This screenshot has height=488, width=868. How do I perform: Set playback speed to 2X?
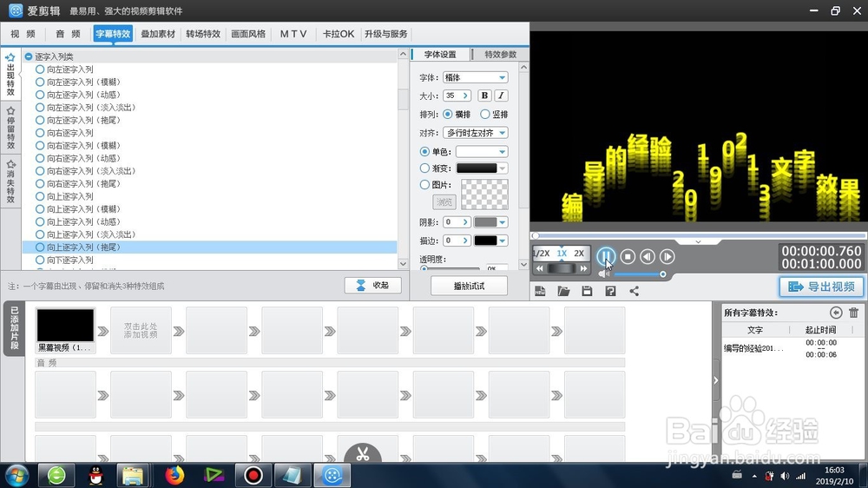(579, 254)
